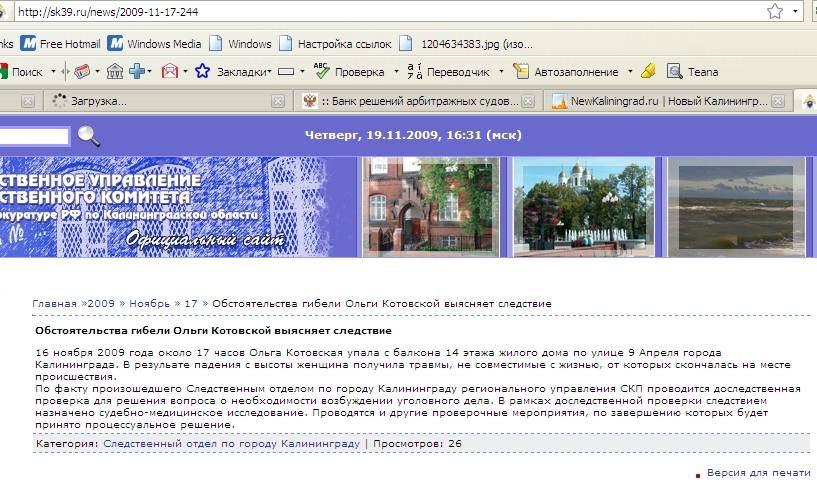This screenshot has width=817, height=491.
Task: Close the Загрузка tab
Action: click(278, 101)
